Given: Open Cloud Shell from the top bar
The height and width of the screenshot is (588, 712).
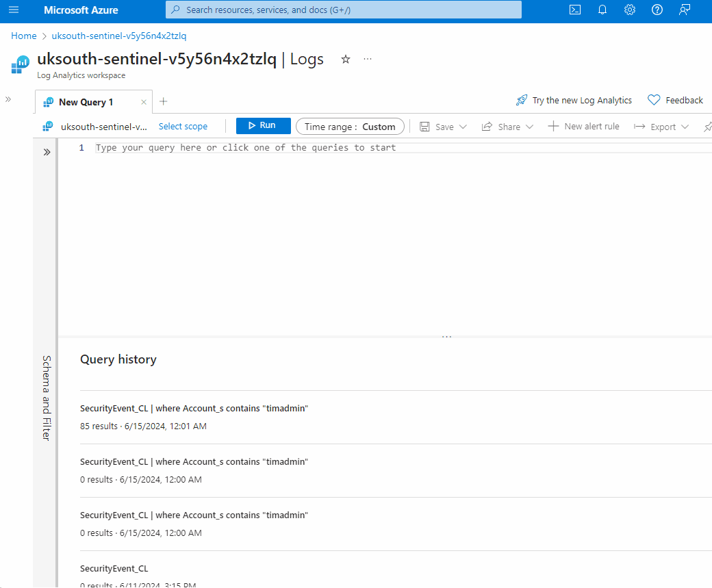Looking at the screenshot, I should pos(575,10).
